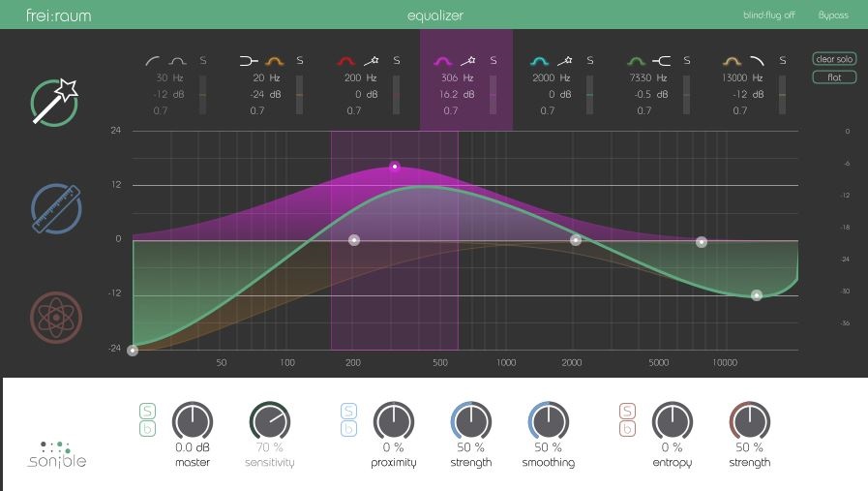Select cyan bell filter of 2000 Hz band

click(539, 60)
